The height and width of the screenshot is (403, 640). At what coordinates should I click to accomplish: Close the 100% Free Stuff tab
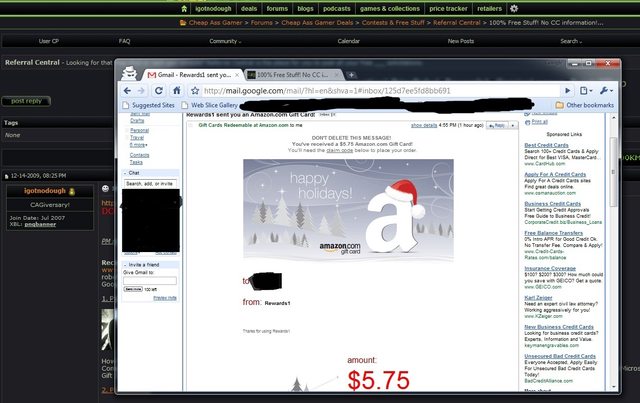point(336,75)
